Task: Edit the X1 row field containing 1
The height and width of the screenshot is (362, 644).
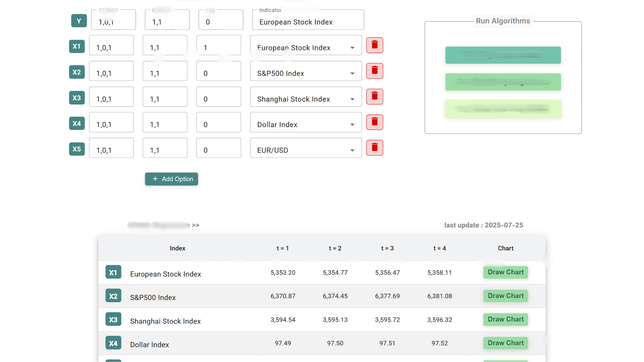Action: click(x=219, y=45)
